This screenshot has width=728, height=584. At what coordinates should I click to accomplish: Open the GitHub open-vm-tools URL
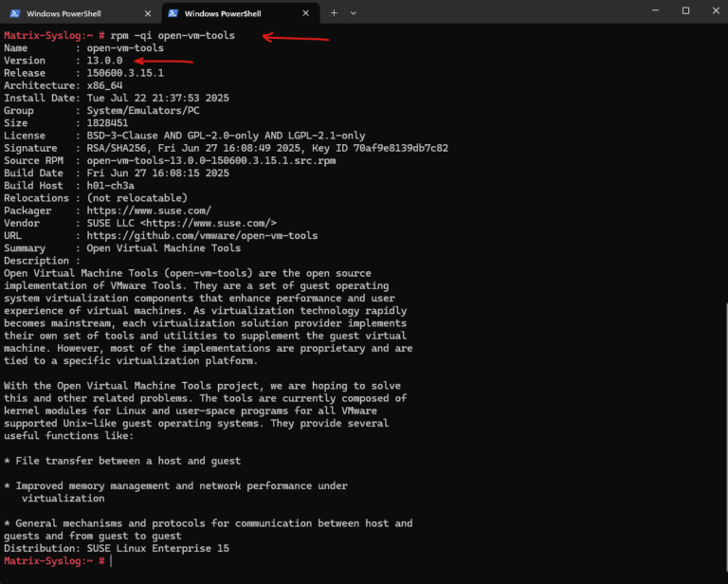coord(202,235)
